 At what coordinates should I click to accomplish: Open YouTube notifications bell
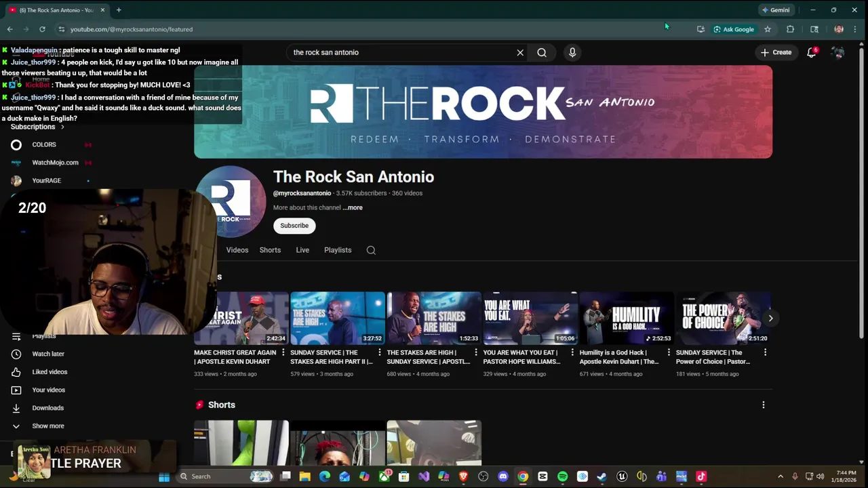(812, 52)
